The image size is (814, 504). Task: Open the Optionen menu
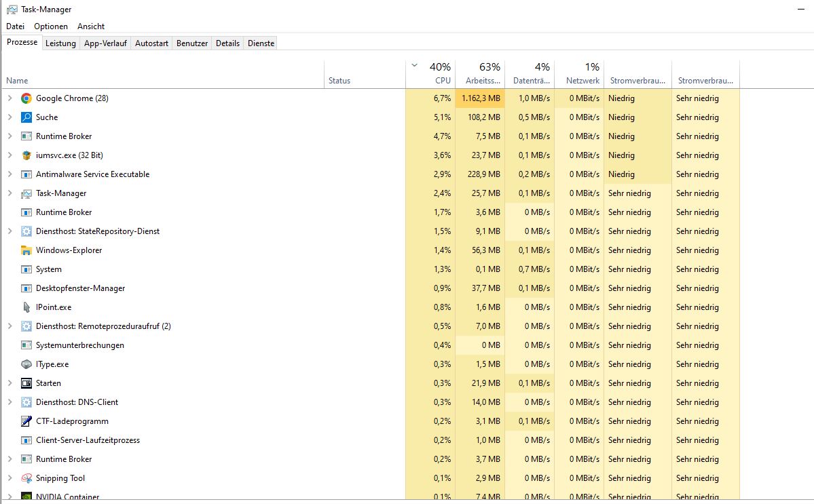point(51,26)
